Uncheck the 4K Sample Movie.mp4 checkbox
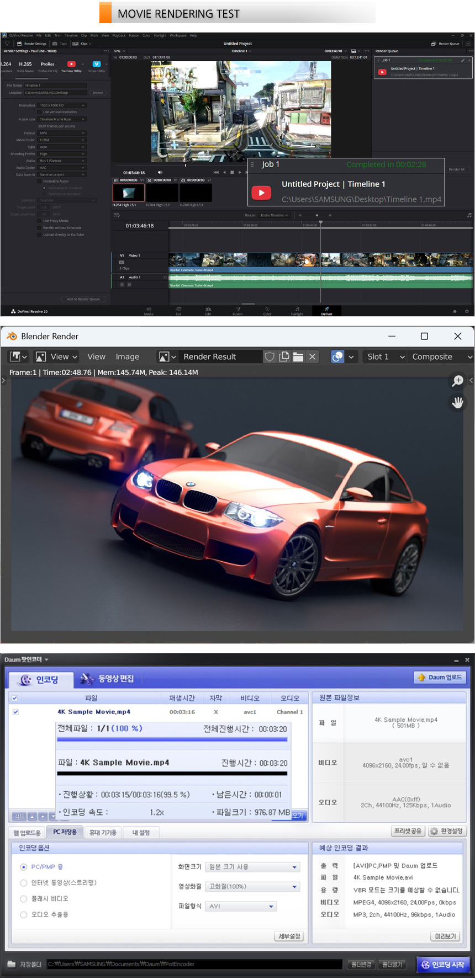This screenshot has width=475, height=980. pos(15,712)
